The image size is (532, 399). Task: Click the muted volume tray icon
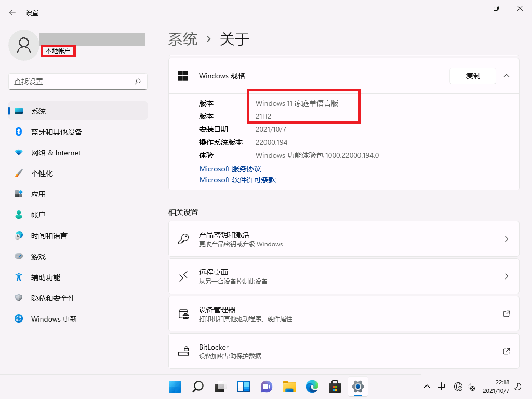coord(471,387)
